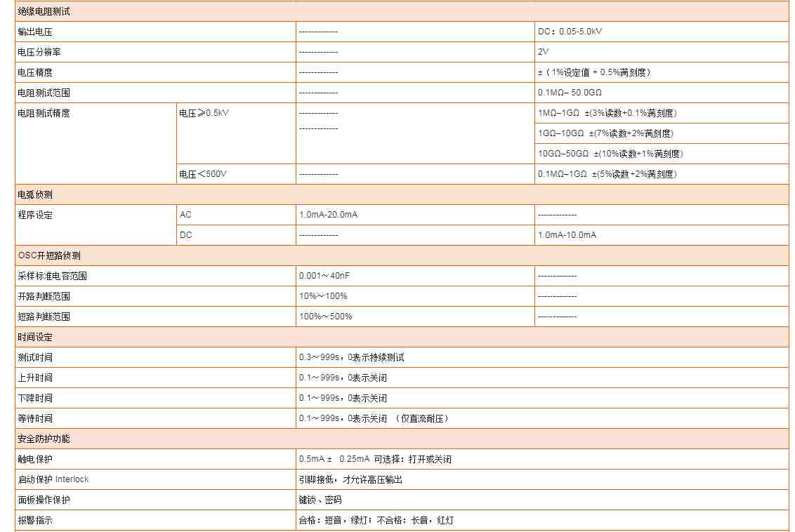Click the 0.1～999s value beside 上升时间
Image resolution: width=795 pixels, height=532 pixels.
343,378
